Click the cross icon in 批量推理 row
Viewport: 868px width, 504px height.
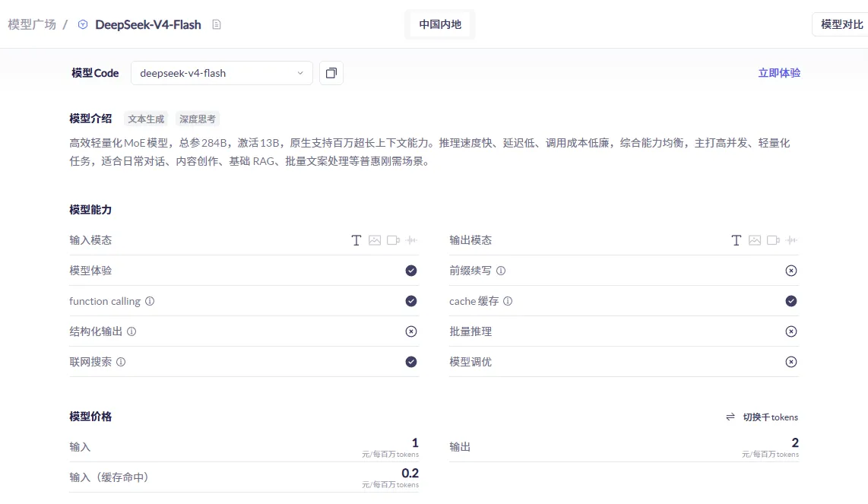click(791, 331)
